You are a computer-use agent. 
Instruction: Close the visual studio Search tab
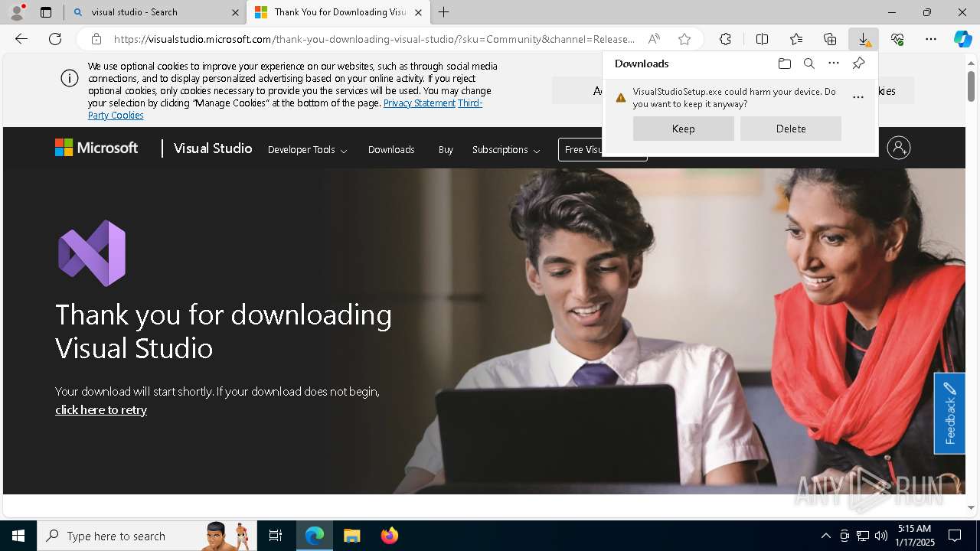[x=235, y=12]
